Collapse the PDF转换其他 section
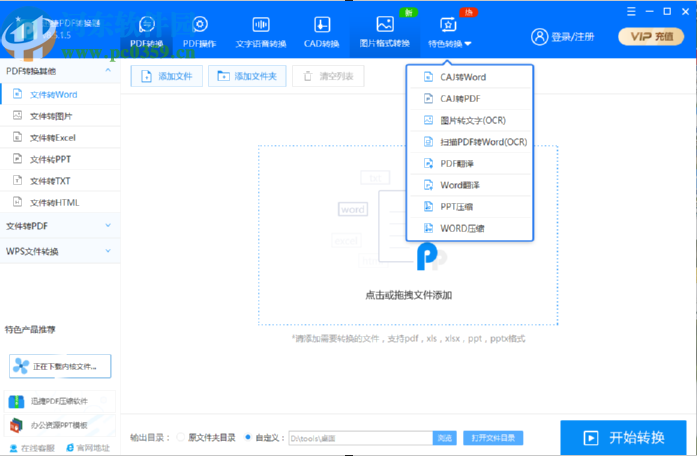This screenshot has width=697, height=456. (x=108, y=70)
